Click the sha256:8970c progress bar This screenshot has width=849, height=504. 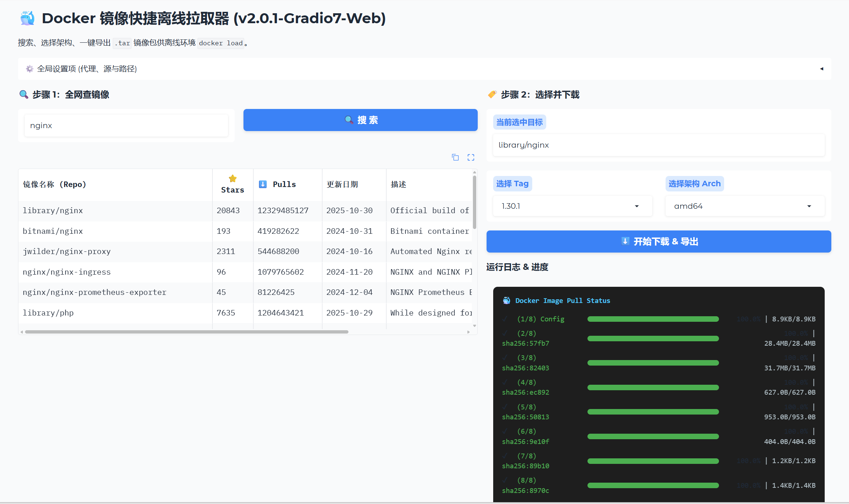[653, 486]
